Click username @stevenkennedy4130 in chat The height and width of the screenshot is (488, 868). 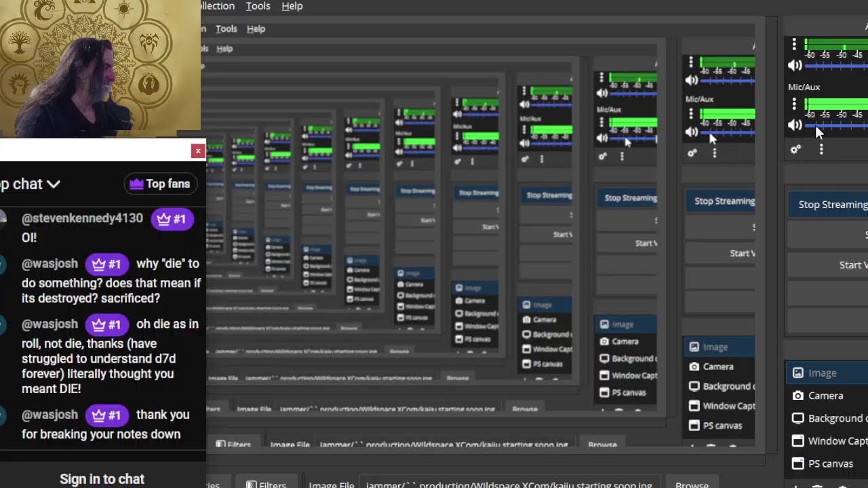pos(82,218)
